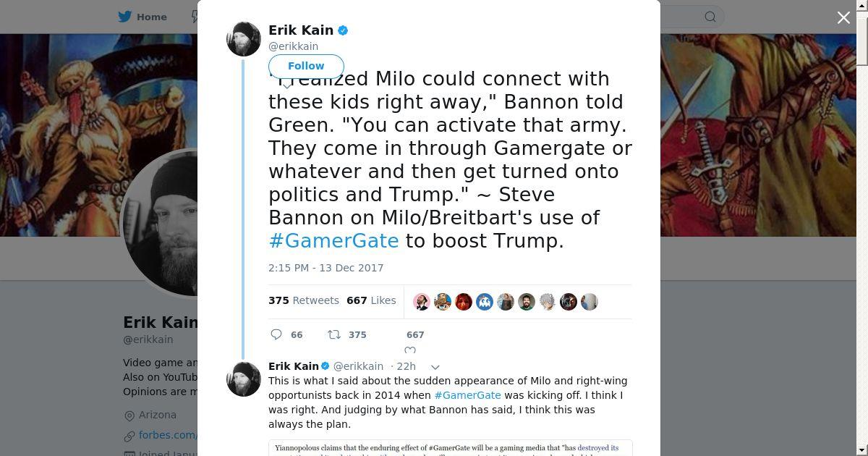
Task: View the 667 Likes list
Action: (x=371, y=300)
